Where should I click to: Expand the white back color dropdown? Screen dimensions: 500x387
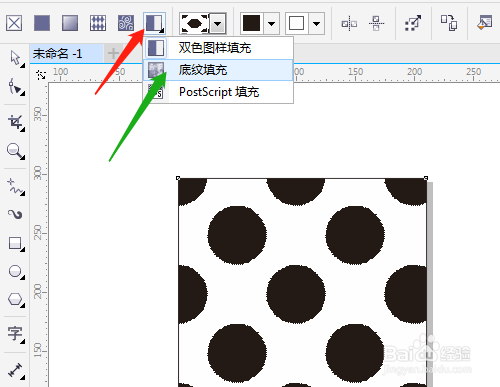pos(317,24)
